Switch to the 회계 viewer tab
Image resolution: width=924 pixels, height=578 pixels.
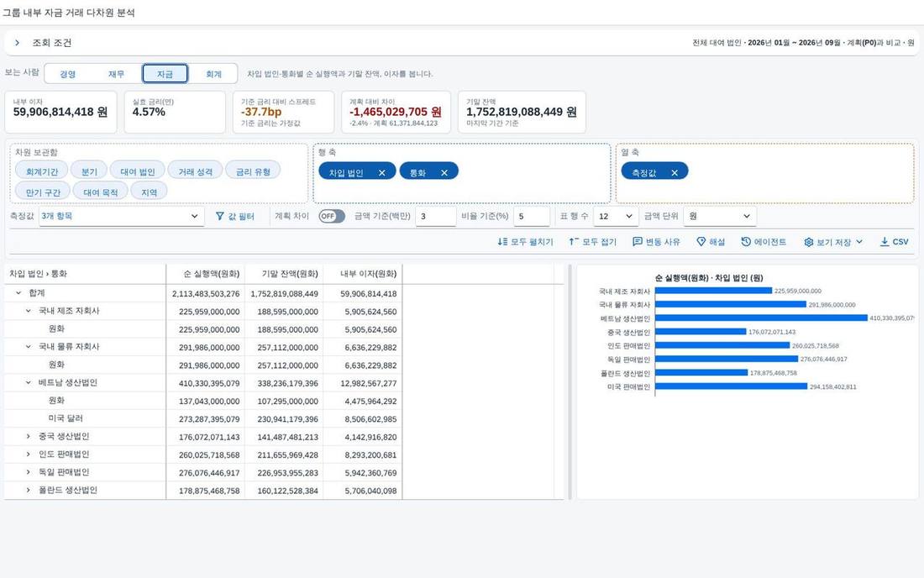(x=213, y=74)
